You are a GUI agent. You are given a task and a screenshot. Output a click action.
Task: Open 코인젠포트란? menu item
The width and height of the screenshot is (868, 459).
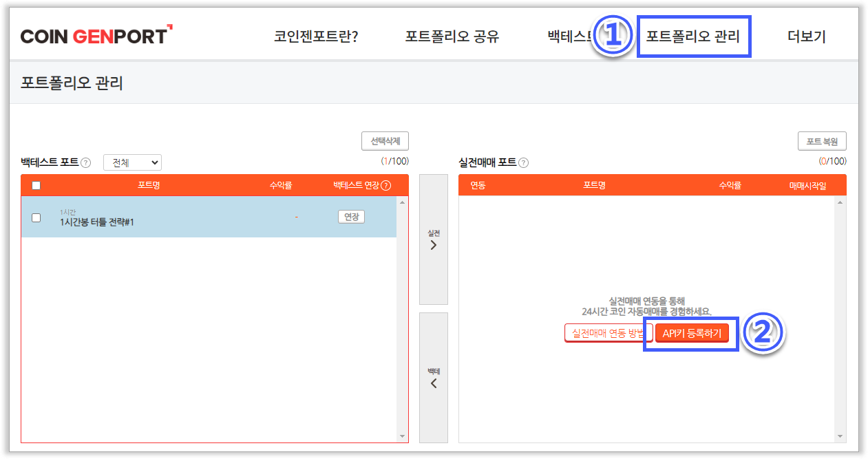pos(316,37)
